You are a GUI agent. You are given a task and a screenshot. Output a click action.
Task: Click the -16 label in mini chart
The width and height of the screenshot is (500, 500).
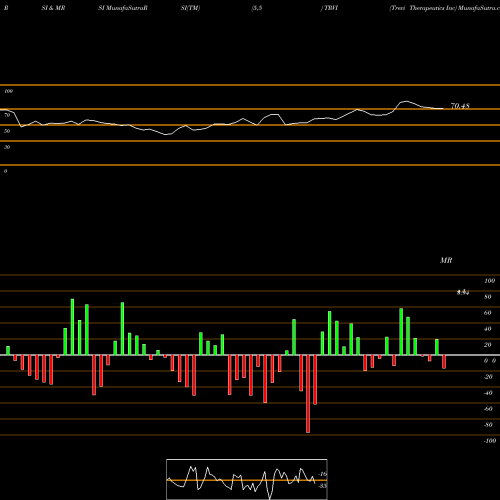[323, 474]
